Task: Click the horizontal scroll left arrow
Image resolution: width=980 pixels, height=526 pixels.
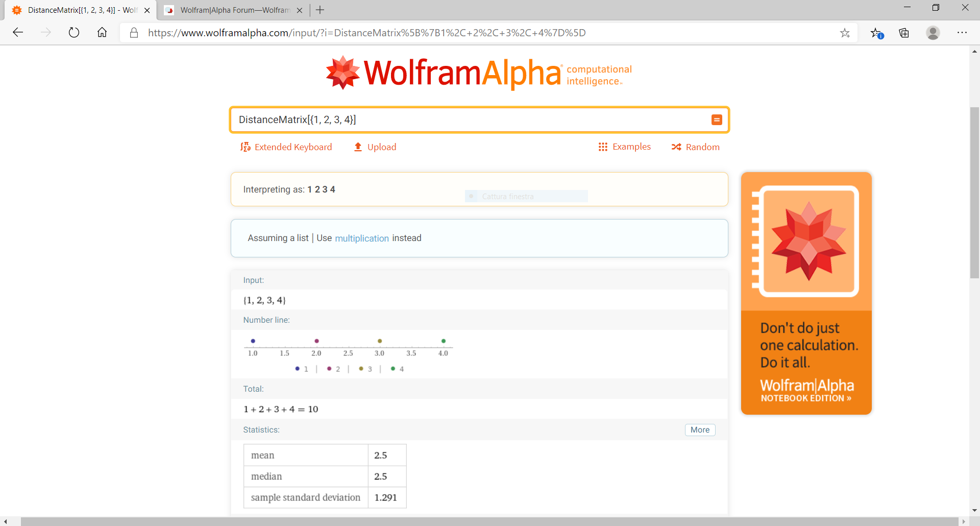Action: pos(5,521)
